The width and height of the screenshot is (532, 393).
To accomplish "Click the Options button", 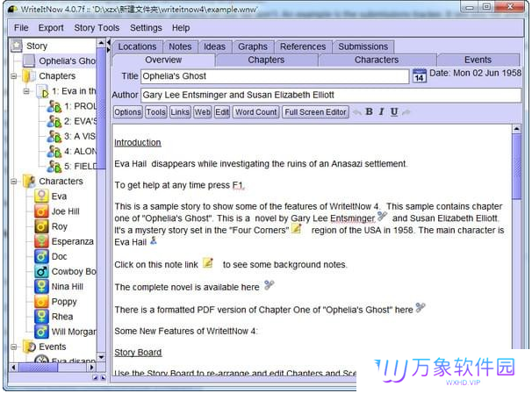I will (x=127, y=112).
